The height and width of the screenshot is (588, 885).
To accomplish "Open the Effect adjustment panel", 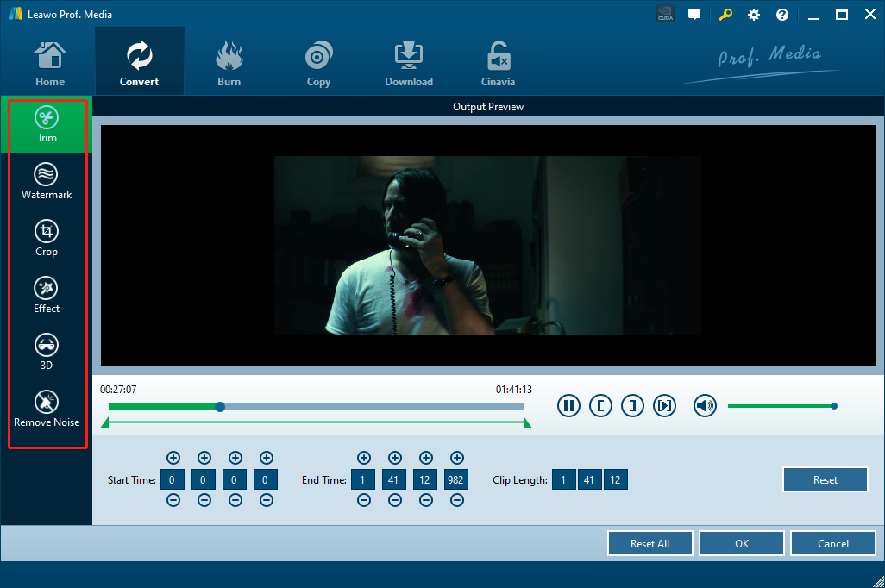I will [47, 296].
